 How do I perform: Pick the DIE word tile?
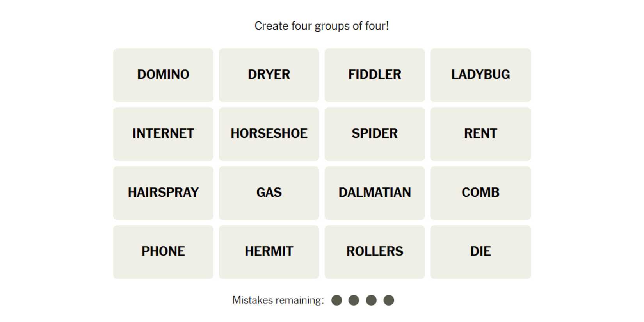point(480,252)
